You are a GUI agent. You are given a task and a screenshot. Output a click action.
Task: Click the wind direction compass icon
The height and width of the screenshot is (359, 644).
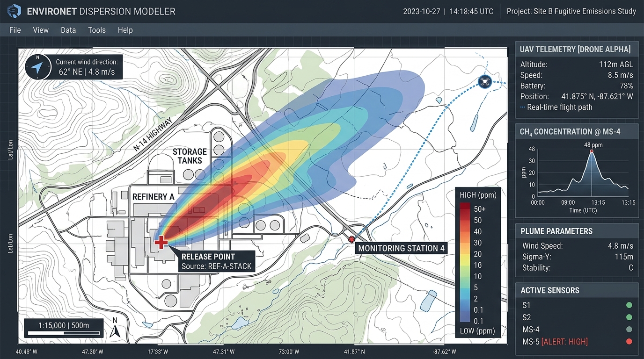tap(38, 66)
